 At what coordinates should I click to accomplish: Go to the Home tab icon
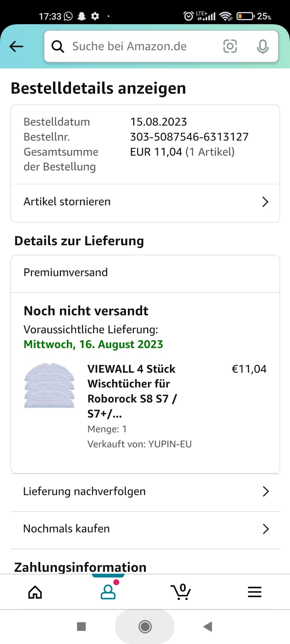35,592
